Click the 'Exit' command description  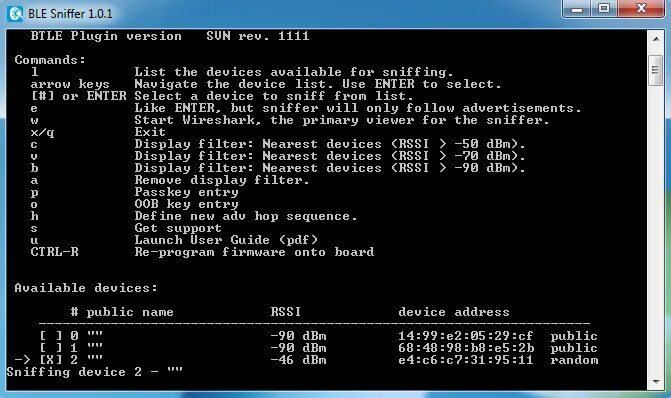tap(150, 132)
